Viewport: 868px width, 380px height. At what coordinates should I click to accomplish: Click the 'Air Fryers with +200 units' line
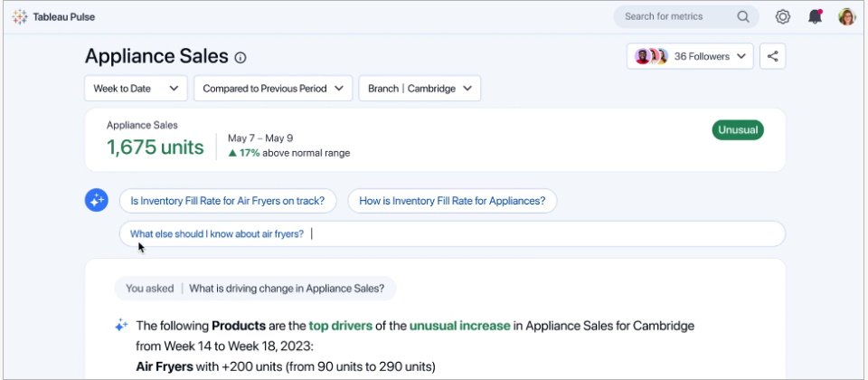[286, 366]
